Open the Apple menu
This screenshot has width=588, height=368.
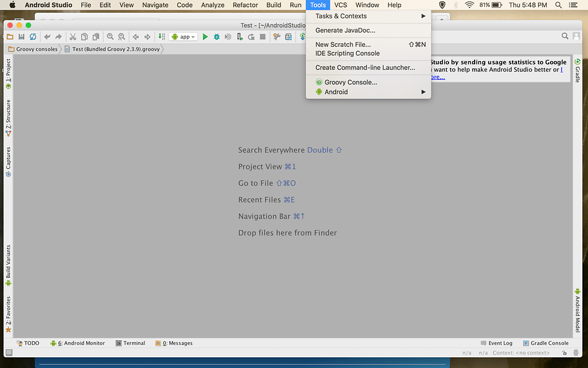(x=13, y=5)
